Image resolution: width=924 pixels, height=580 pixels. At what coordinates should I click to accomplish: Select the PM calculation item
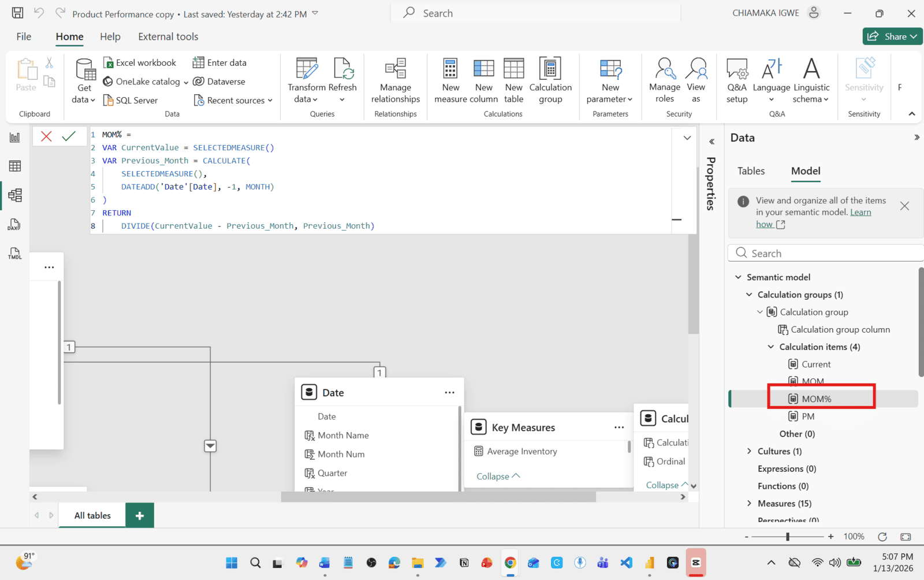pos(808,417)
